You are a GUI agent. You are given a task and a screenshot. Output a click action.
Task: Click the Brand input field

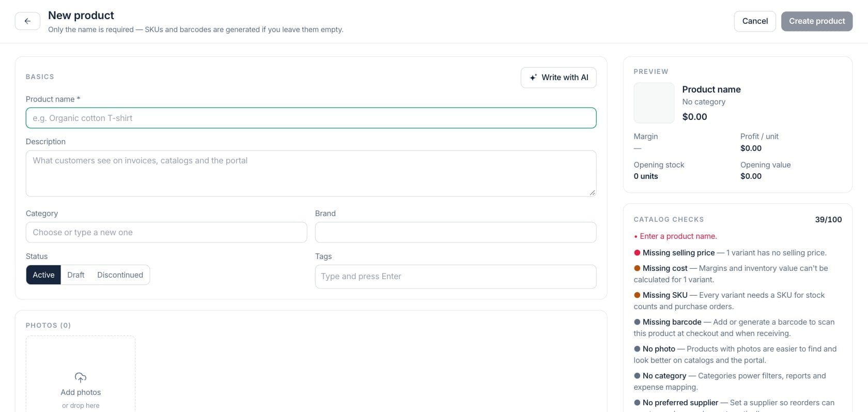click(x=456, y=233)
